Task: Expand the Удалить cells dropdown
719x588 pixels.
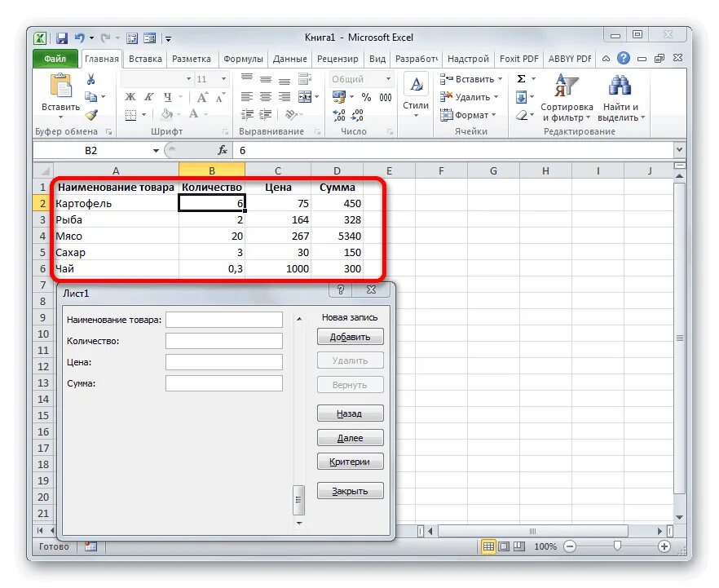Action: point(496,97)
